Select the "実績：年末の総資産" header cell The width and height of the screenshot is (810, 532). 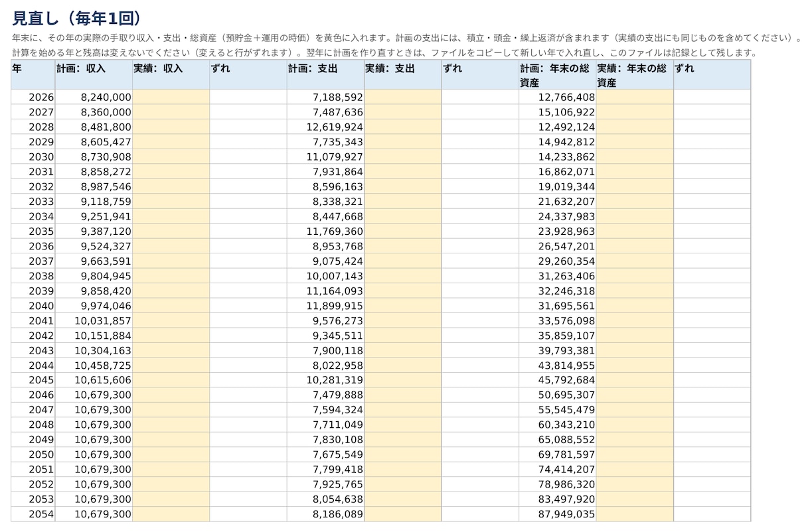point(635,75)
